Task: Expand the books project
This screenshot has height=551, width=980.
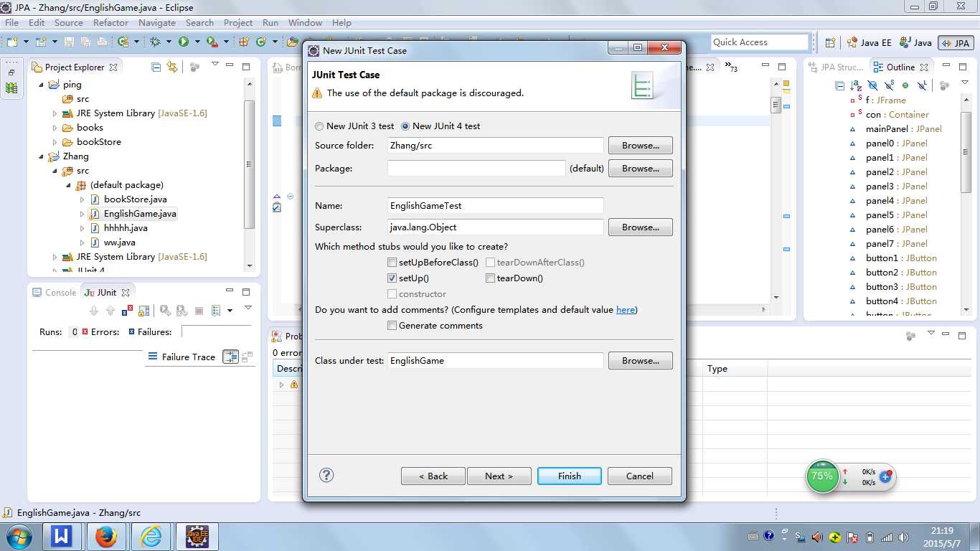Action: [55, 128]
